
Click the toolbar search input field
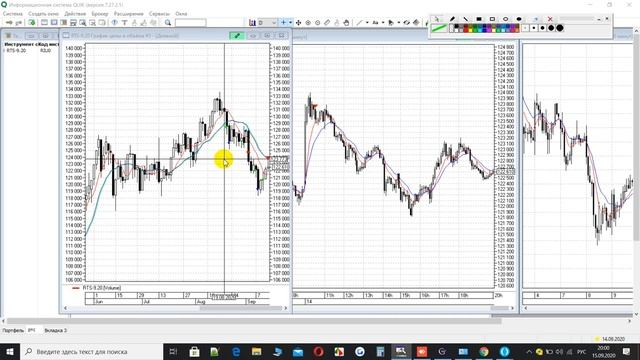(x=190, y=22)
